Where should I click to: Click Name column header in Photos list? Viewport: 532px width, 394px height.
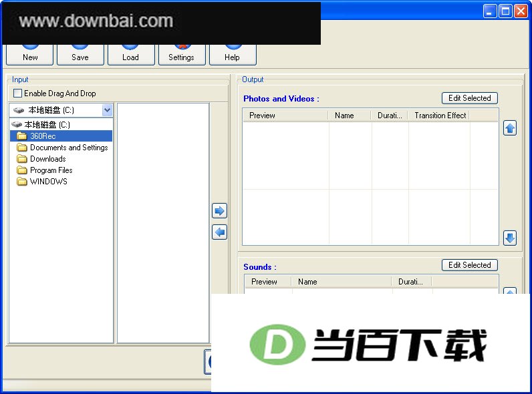coord(350,116)
